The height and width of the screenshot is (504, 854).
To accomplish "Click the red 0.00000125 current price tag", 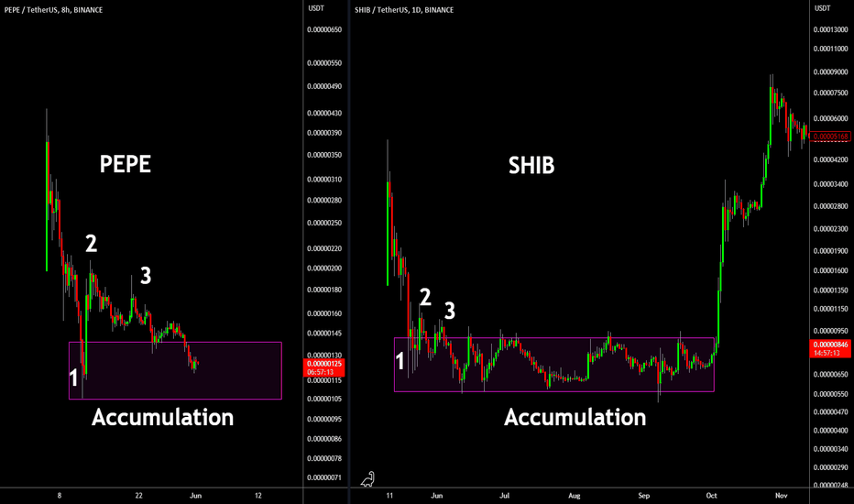I will 324,367.
